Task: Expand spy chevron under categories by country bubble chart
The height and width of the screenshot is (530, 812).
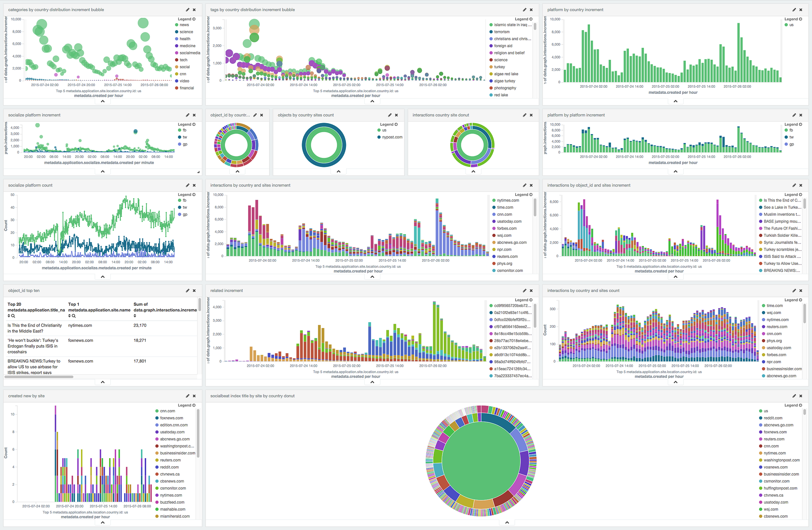Action: click(103, 101)
